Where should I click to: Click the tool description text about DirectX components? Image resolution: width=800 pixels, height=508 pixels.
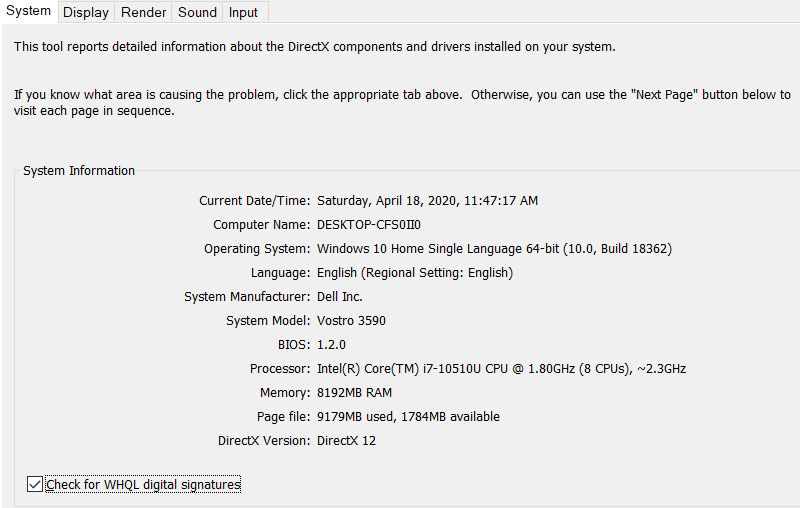click(315, 47)
